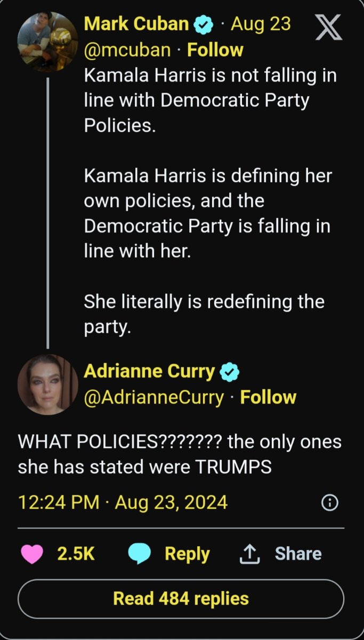Viewport: 364px width, 640px height.
Task: Tap the pink heart like icon
Action: pos(33,554)
